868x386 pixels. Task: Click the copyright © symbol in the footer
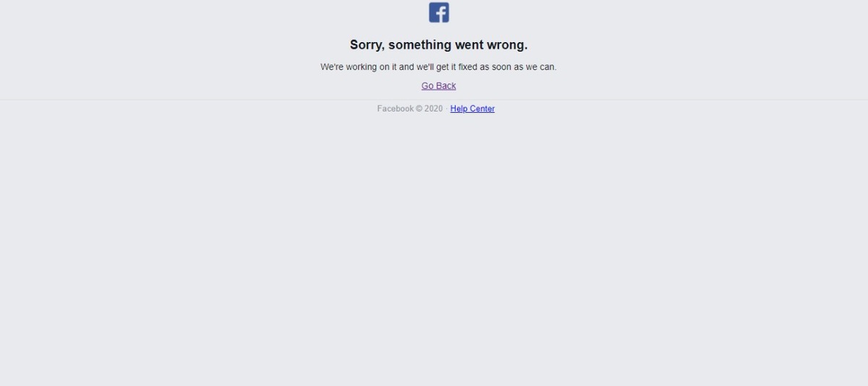419,109
